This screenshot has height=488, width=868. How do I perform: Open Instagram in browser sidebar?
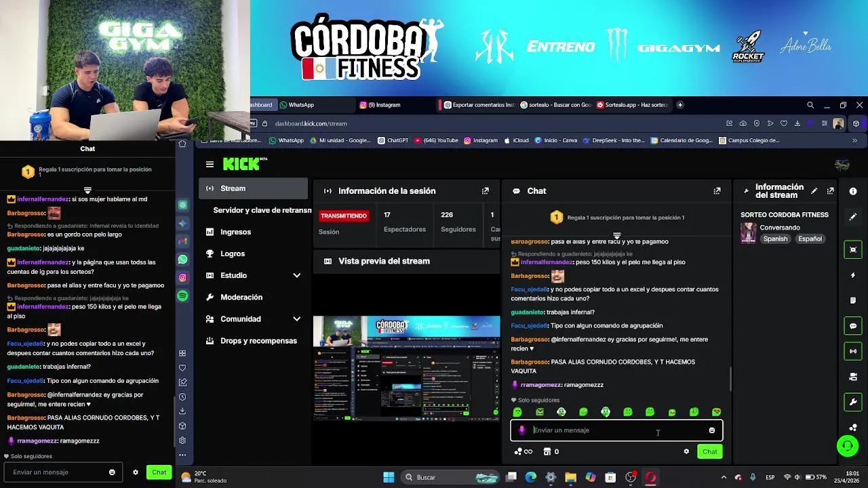182,278
